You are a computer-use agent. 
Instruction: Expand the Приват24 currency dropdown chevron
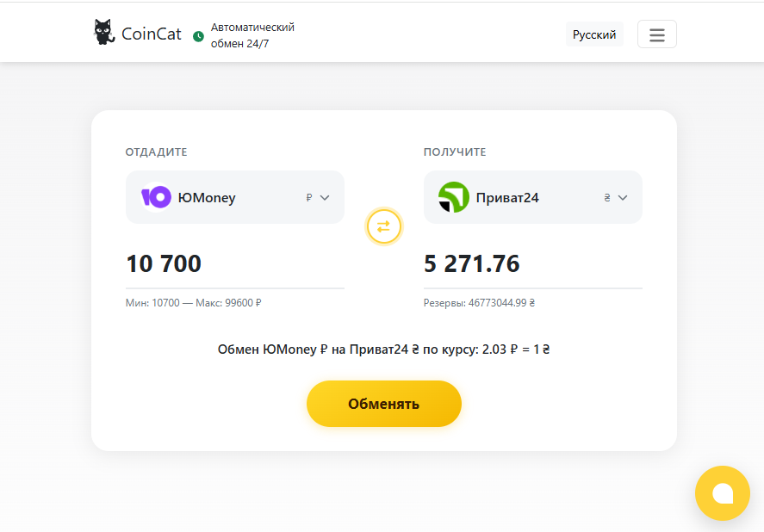pyautogui.click(x=623, y=198)
